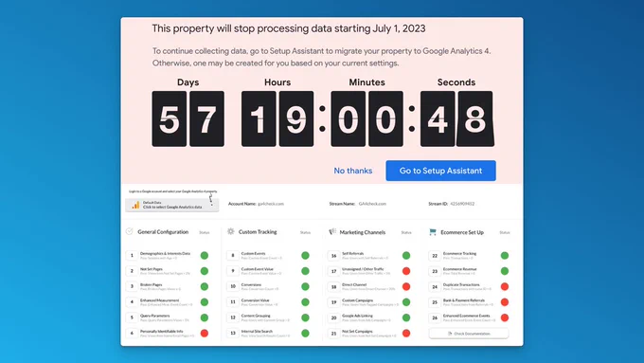Click the Days label above the countdown
This screenshot has width=644, height=363.
(x=188, y=82)
